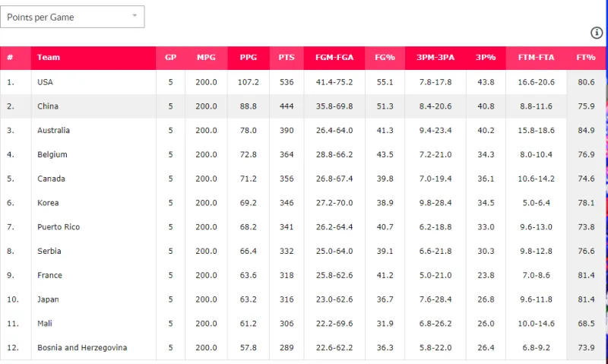The height and width of the screenshot is (364, 608).
Task: Click on Australia in the table
Action: [x=53, y=131]
